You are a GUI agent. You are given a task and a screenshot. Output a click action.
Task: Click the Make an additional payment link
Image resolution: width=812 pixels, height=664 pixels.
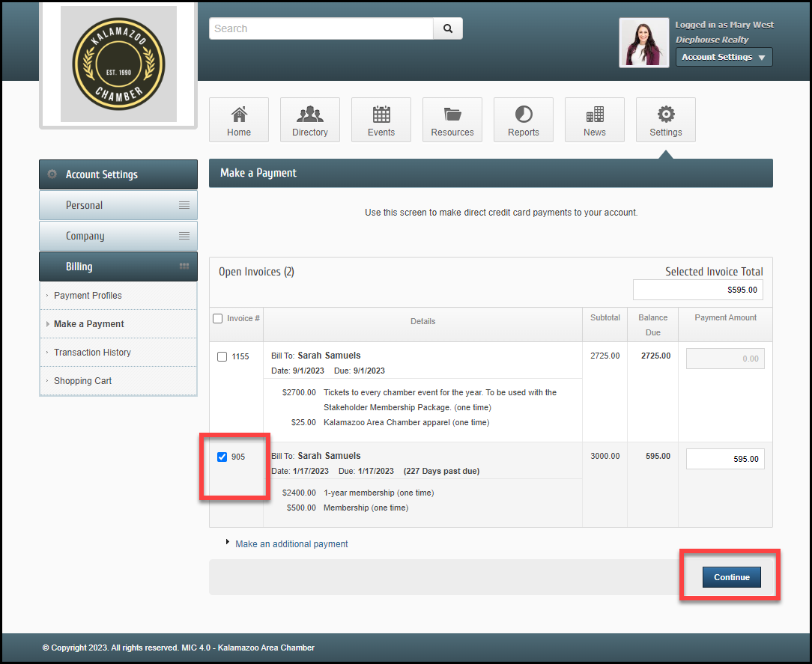pyautogui.click(x=291, y=544)
